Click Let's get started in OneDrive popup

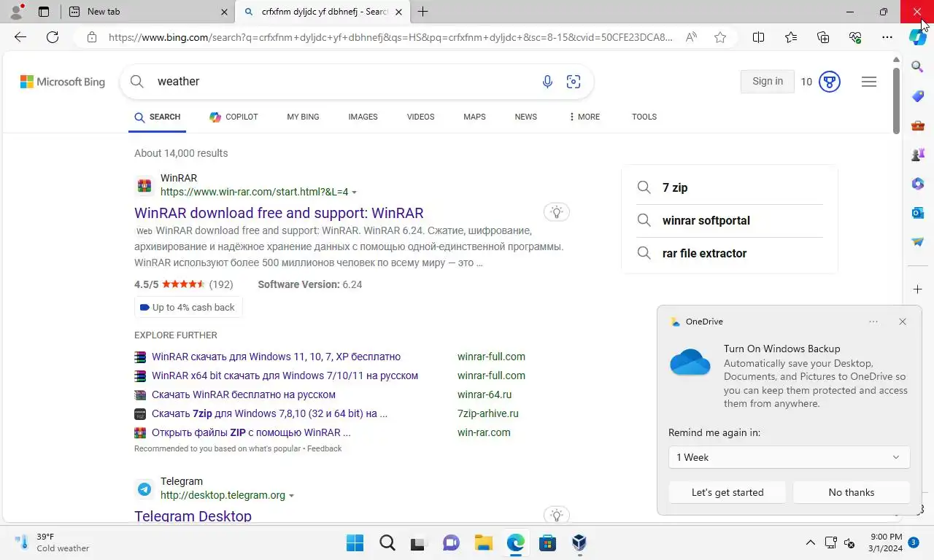[727, 492]
